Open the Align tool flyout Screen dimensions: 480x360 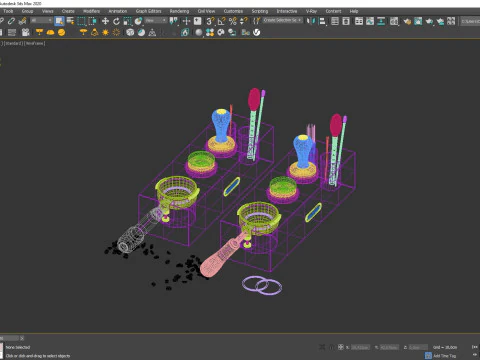(322, 21)
